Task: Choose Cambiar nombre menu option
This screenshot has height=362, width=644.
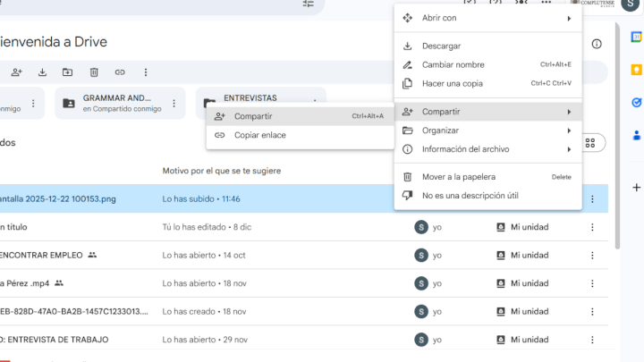Action: pos(488,65)
